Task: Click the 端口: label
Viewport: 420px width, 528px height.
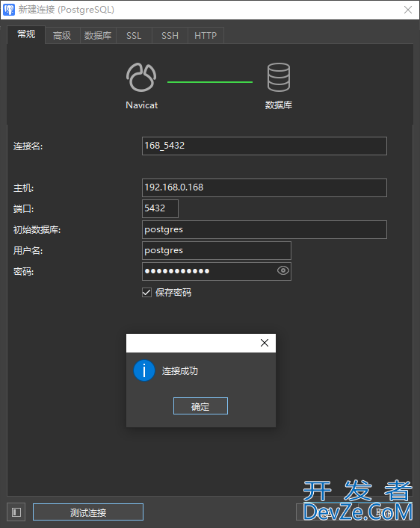Action: tap(24, 209)
